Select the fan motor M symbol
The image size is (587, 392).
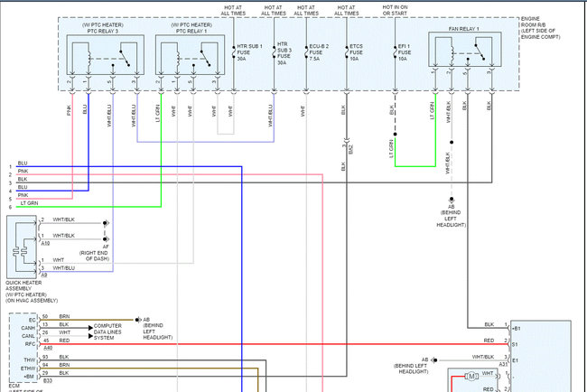(x=471, y=377)
